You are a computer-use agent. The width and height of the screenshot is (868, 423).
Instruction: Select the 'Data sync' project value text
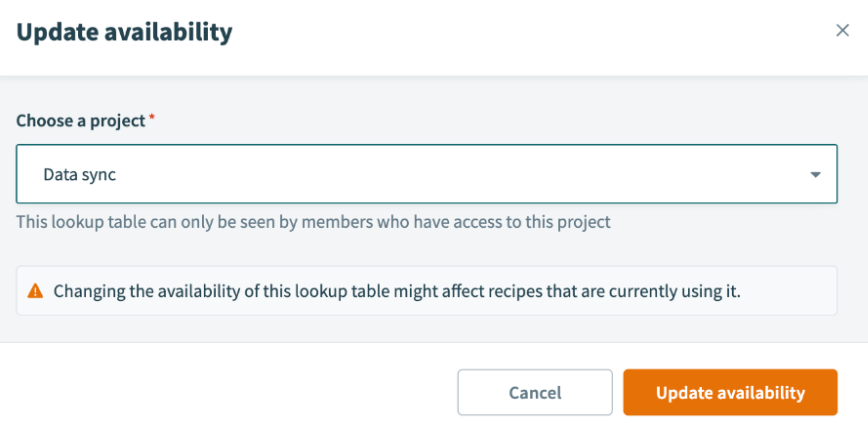click(80, 175)
